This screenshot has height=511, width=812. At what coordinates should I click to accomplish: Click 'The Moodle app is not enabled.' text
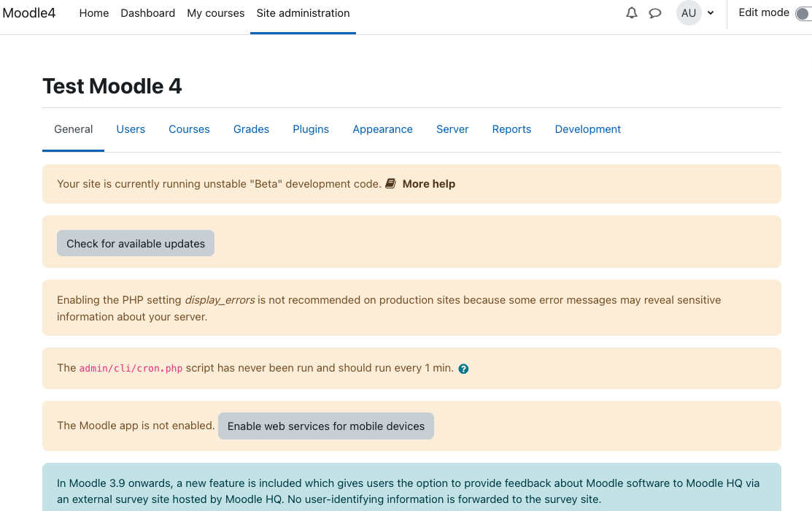pos(136,426)
